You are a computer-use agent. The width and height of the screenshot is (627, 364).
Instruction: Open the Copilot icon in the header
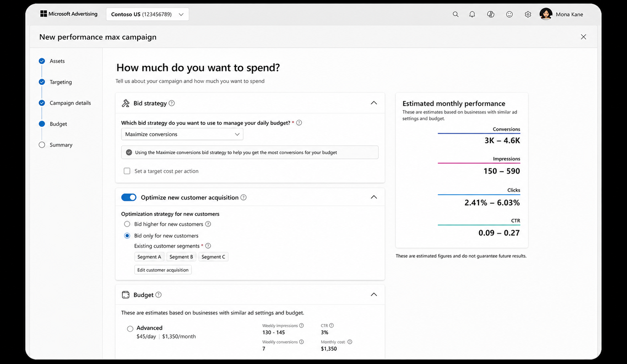(x=491, y=14)
